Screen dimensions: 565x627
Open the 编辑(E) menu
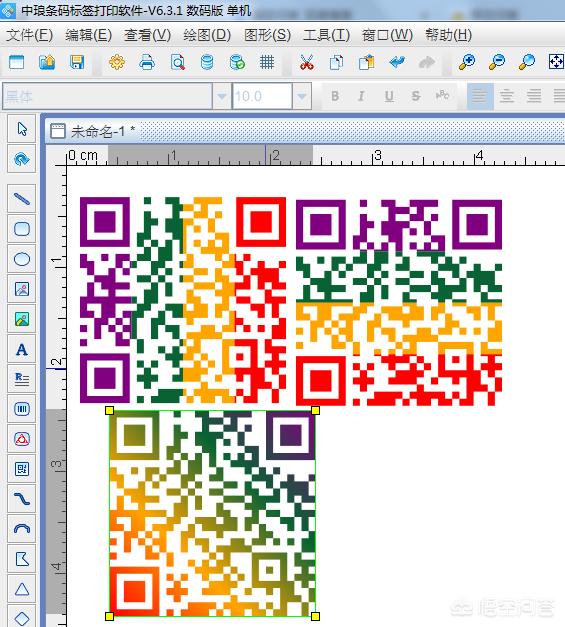click(x=88, y=35)
